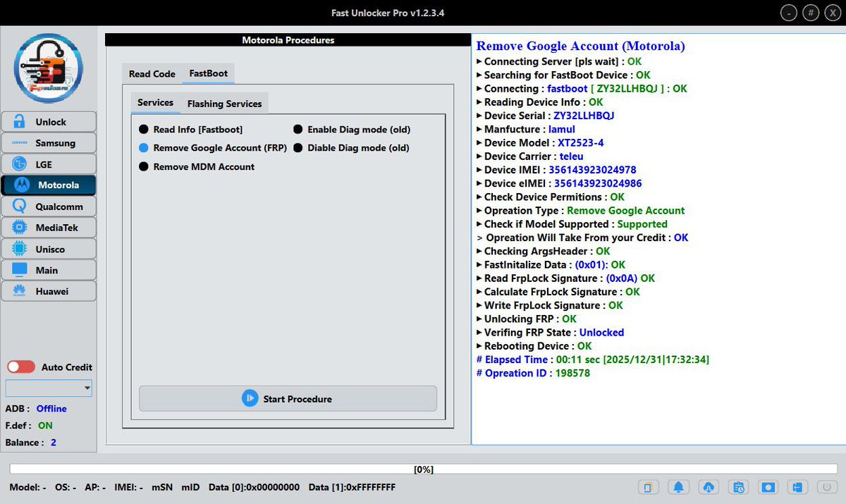Click the Motorola Procedures panel header
Screen dimensions: 846x504
click(288, 40)
